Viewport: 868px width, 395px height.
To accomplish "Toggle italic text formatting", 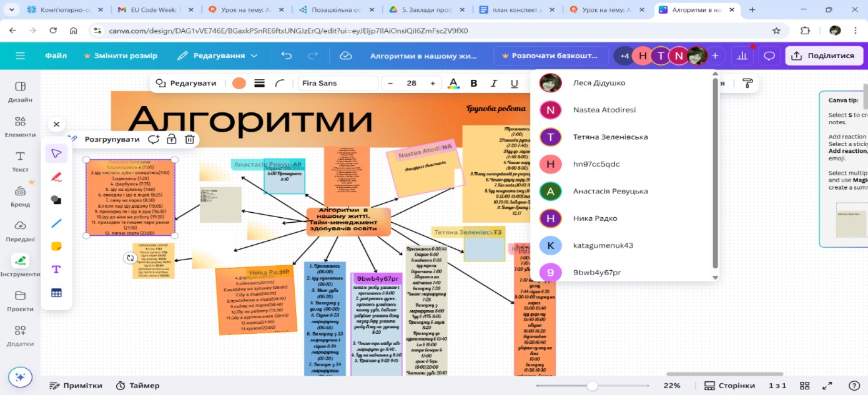I will pyautogui.click(x=494, y=84).
